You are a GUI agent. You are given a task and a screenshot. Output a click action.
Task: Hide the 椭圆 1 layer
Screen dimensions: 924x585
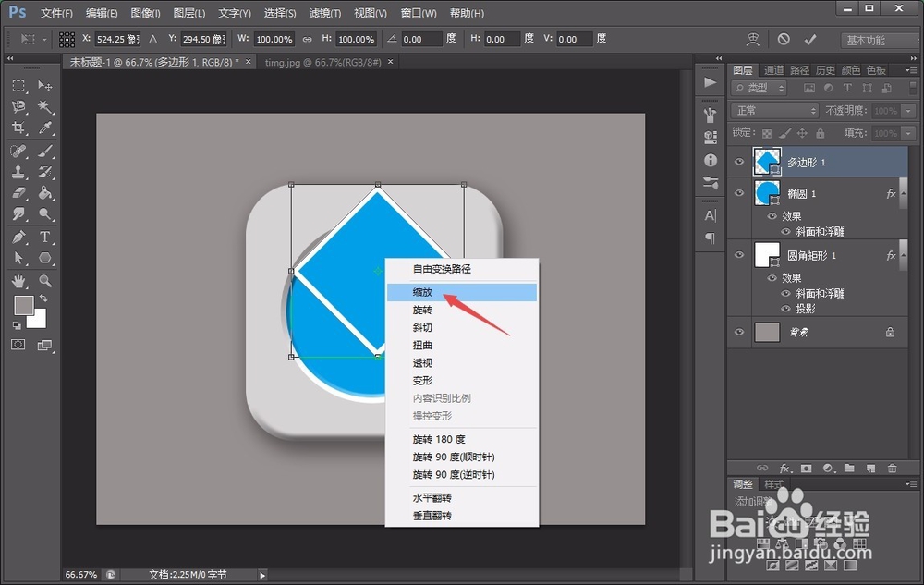point(739,192)
